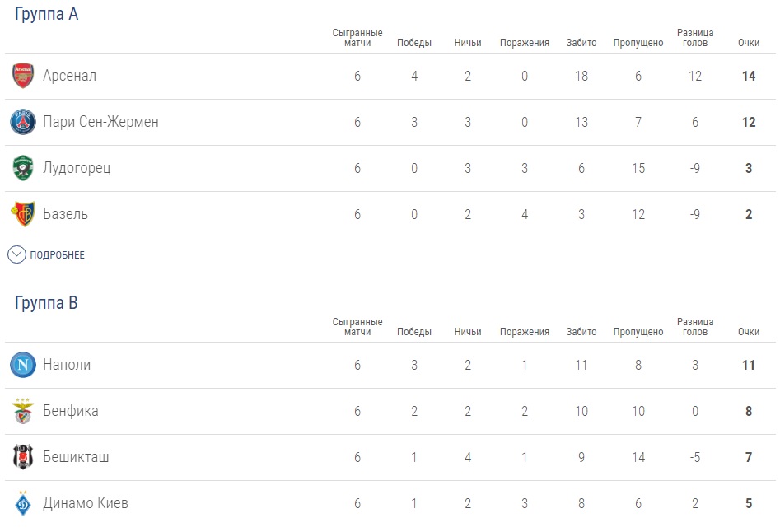Open the Пари Сен-Жермен team link
Viewport: 780px width, 532px height.
pos(100,122)
